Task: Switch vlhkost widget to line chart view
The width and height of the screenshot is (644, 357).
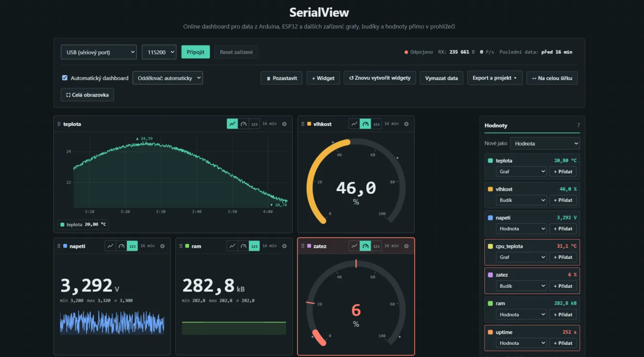Action: tap(354, 124)
